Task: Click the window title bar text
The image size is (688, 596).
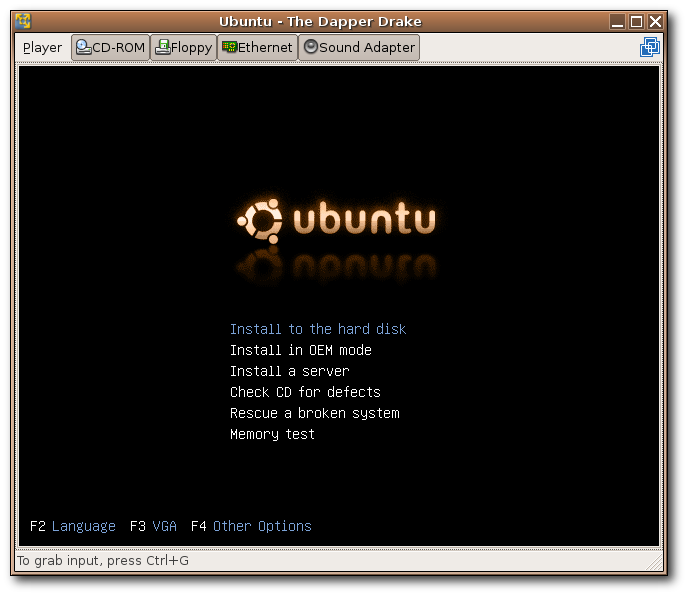Action: (320, 22)
